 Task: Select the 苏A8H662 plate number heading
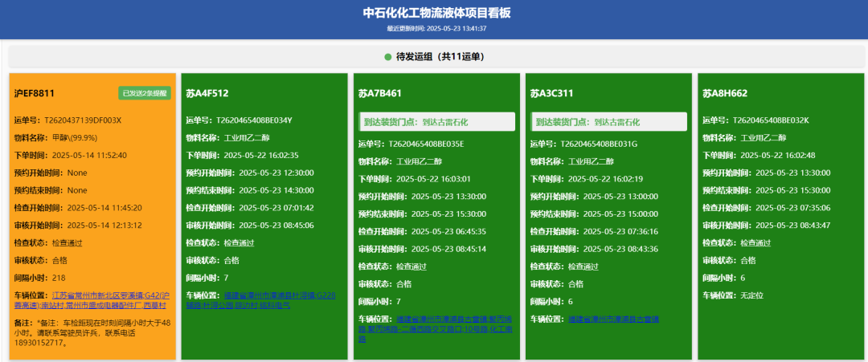point(725,93)
